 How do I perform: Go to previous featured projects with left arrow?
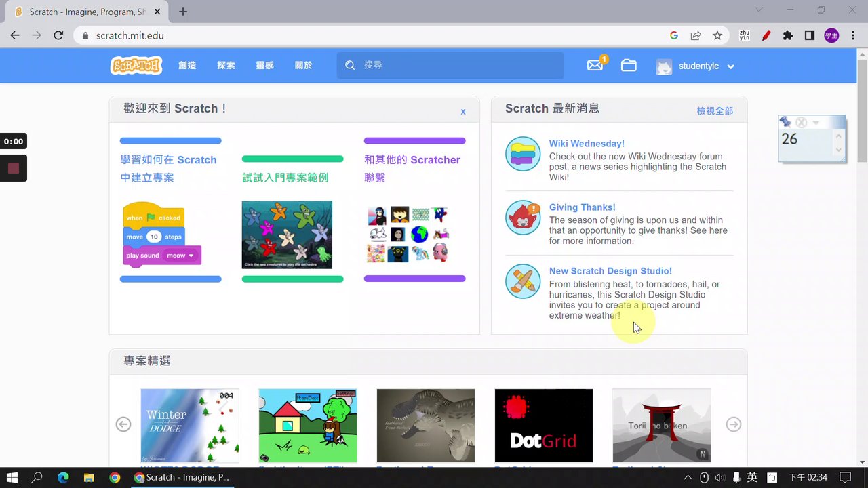[123, 424]
